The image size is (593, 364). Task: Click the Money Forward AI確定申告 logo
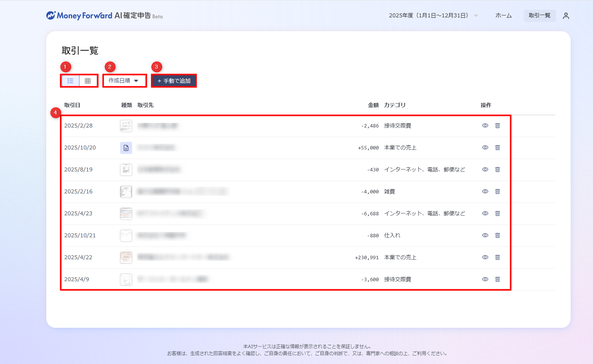(104, 16)
